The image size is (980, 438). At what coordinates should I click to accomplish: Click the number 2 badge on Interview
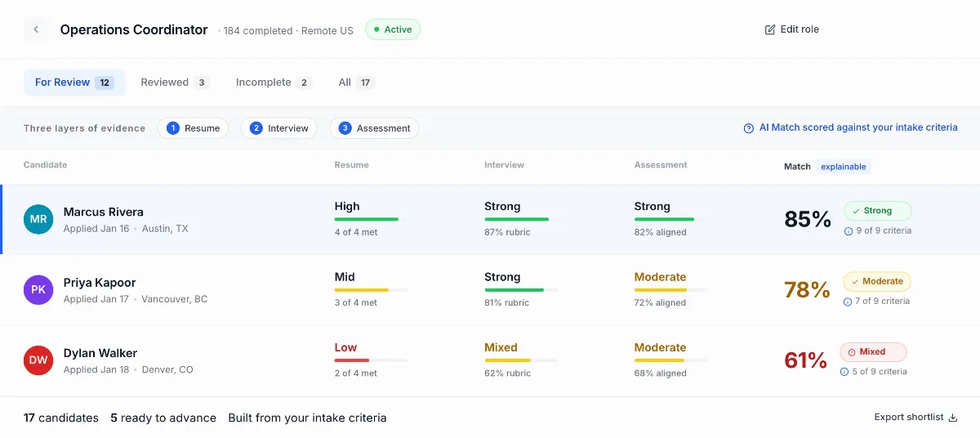pyautogui.click(x=256, y=128)
